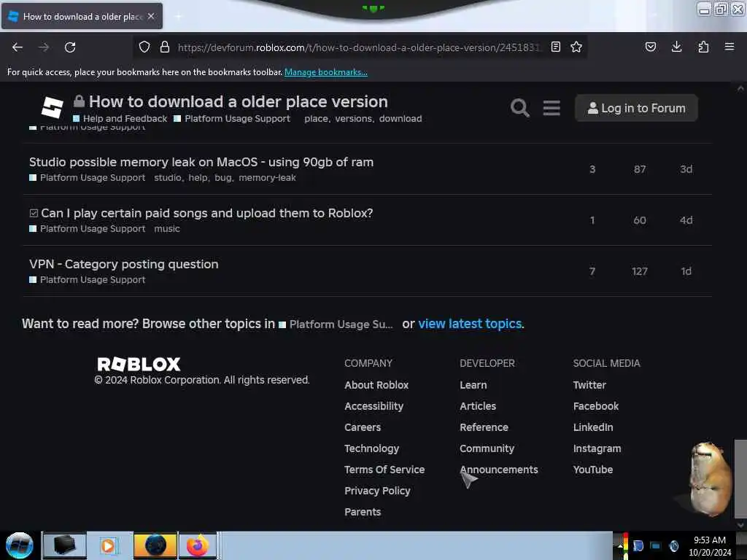Open Community developer link
Image resolution: width=747 pixels, height=560 pixels.
tap(487, 448)
